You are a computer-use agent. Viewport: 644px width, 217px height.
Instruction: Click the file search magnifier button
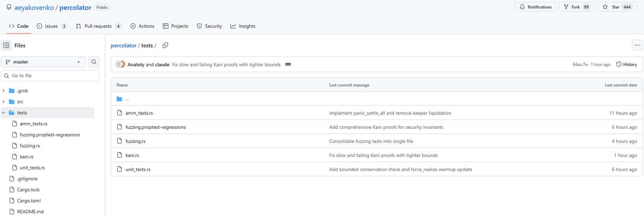tap(94, 62)
